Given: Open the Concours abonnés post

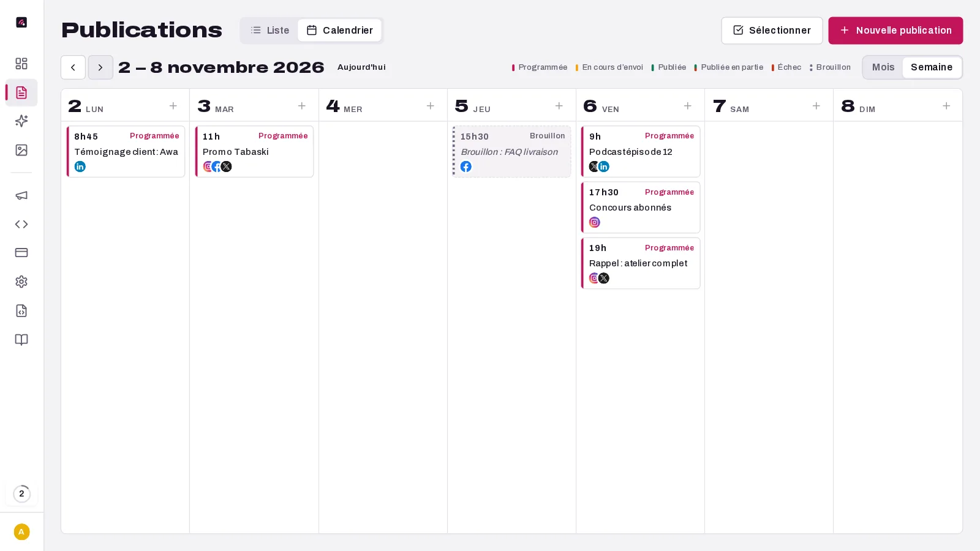Looking at the screenshot, I should pyautogui.click(x=640, y=208).
